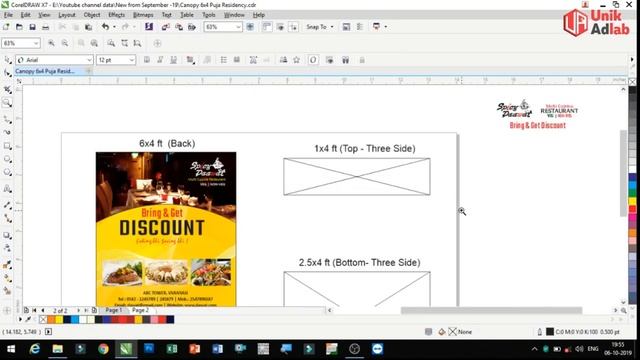The image size is (640, 360).
Task: Create a new document with the New icon
Action: (x=6, y=27)
